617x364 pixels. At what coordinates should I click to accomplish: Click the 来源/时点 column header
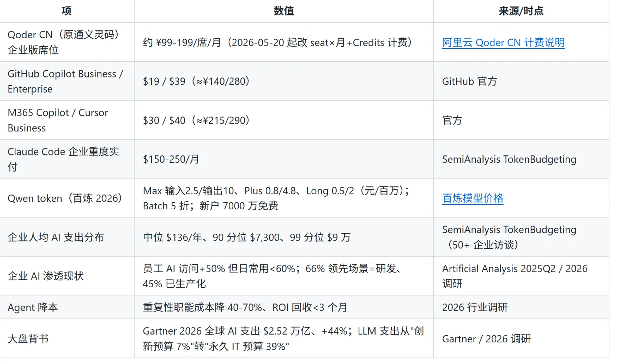(521, 11)
